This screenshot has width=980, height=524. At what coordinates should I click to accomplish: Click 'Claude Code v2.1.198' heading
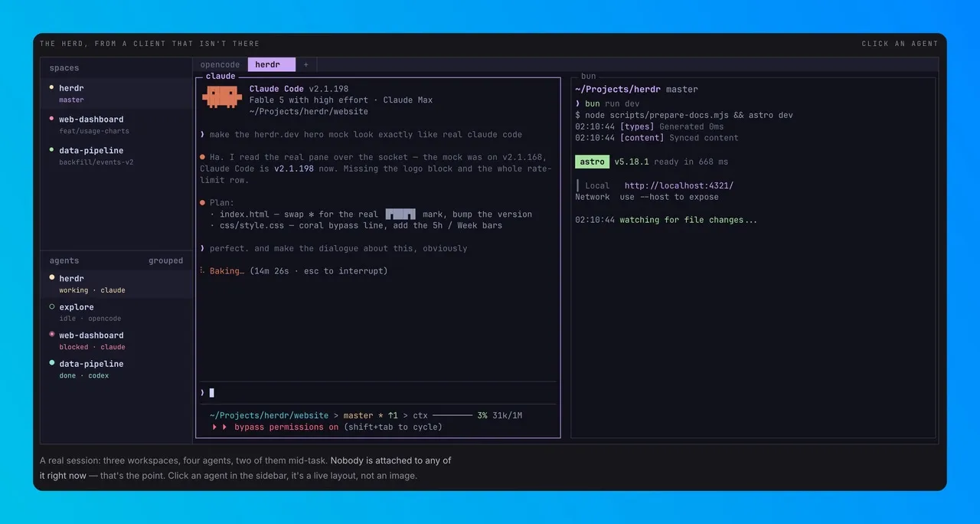click(x=299, y=89)
